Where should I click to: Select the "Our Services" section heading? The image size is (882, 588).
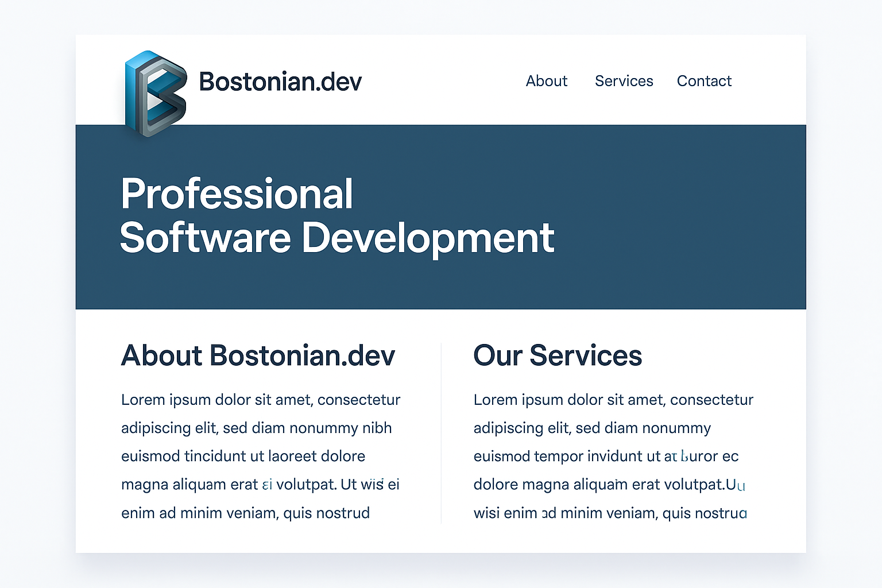tap(557, 355)
